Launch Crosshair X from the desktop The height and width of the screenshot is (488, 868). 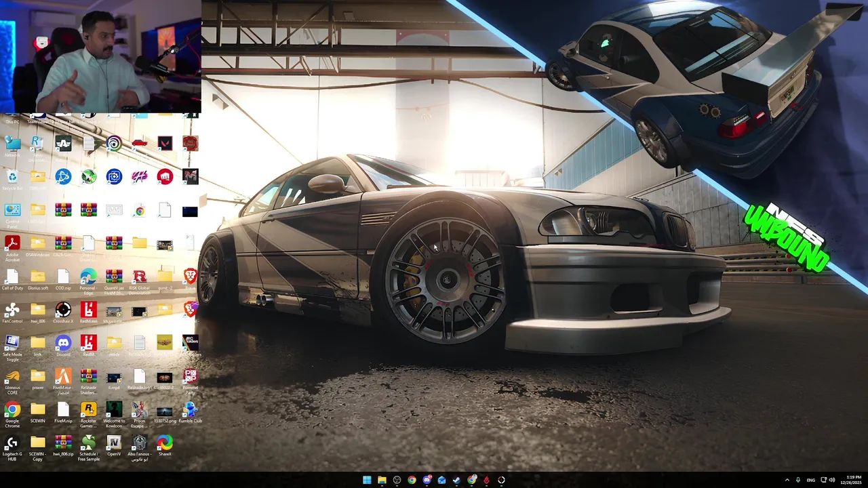[63, 312]
